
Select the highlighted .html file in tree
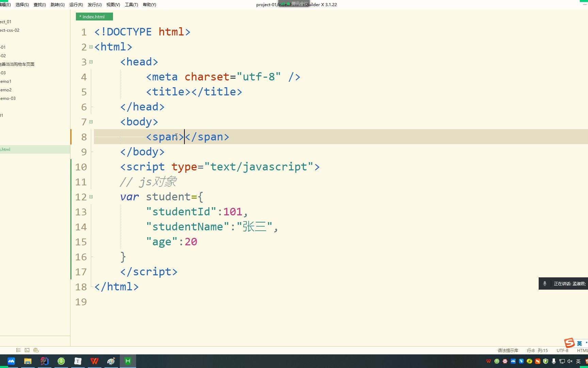pyautogui.click(x=35, y=149)
